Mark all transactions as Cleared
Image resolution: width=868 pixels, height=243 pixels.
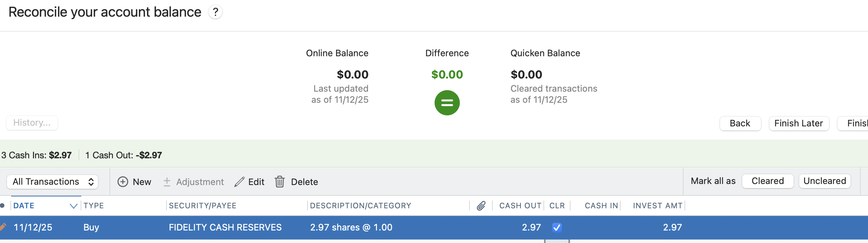[768, 181]
